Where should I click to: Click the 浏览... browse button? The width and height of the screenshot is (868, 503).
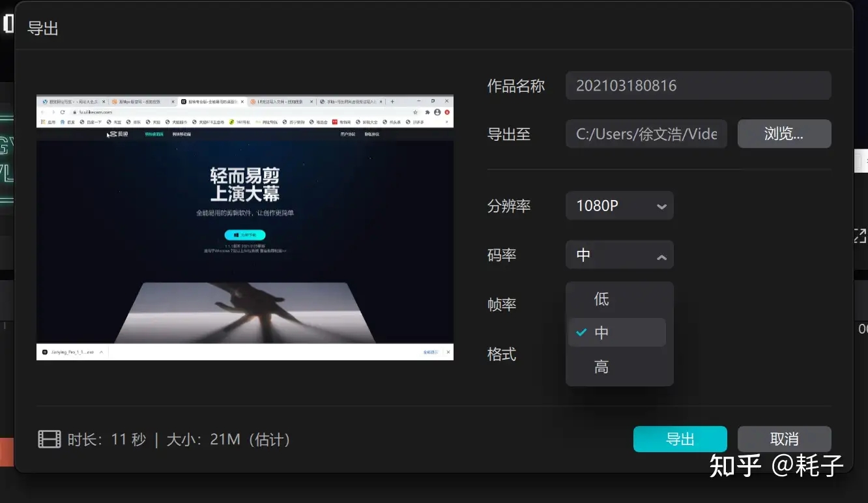784,134
